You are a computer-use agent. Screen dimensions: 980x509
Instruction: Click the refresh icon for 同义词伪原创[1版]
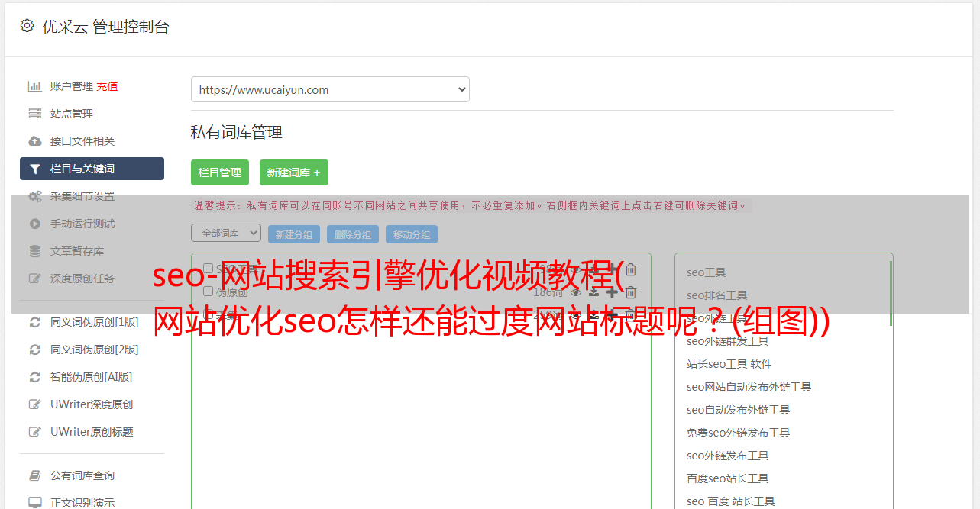pos(35,322)
